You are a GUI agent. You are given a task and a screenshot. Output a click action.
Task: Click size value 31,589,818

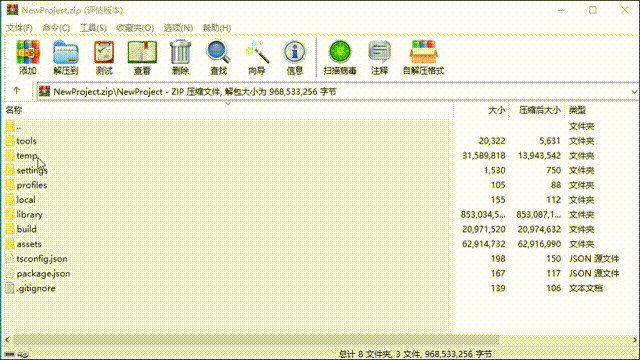(x=484, y=156)
